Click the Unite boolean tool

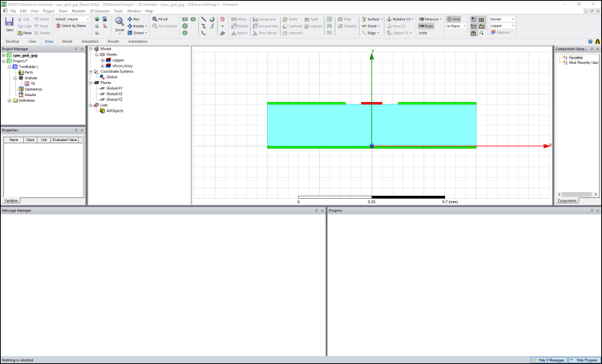[x=290, y=20]
